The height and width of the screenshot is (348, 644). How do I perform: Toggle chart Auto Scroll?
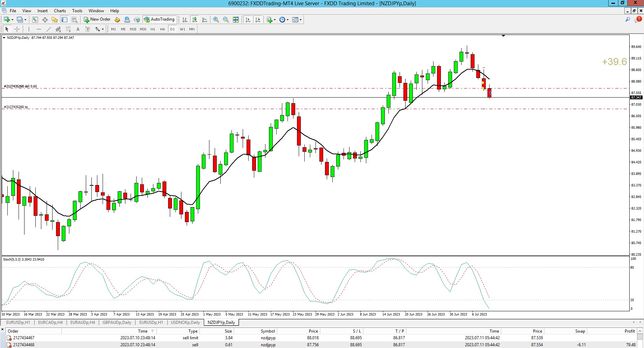tap(248, 20)
